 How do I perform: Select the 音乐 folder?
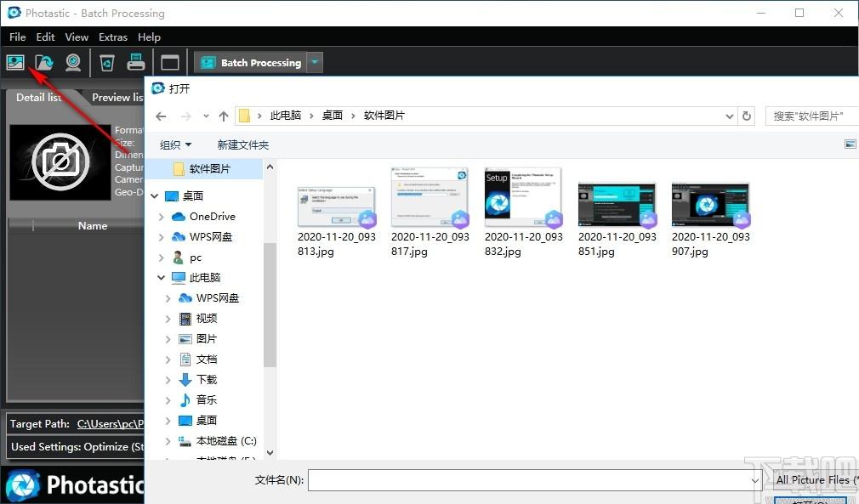[x=206, y=400]
